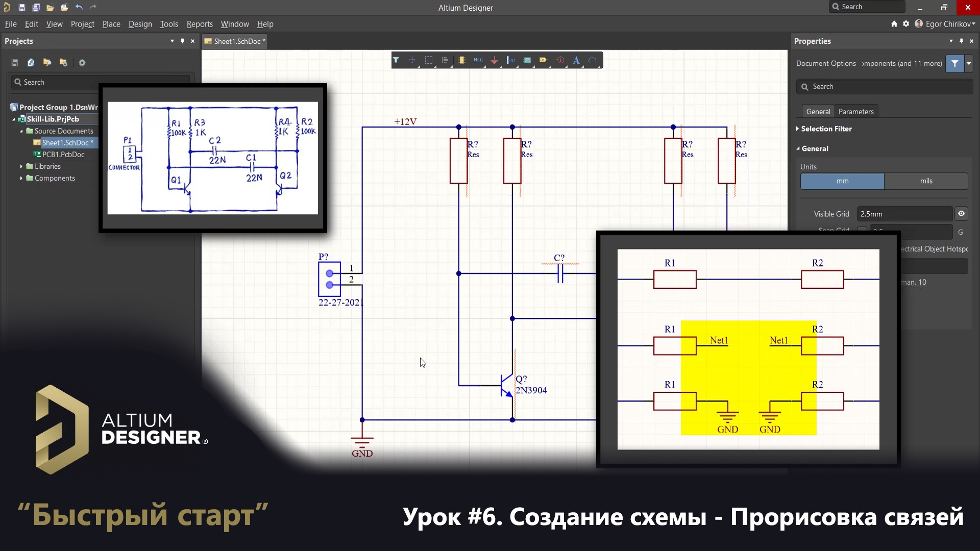Open the filter tool on the active bar

pyautogui.click(x=396, y=60)
